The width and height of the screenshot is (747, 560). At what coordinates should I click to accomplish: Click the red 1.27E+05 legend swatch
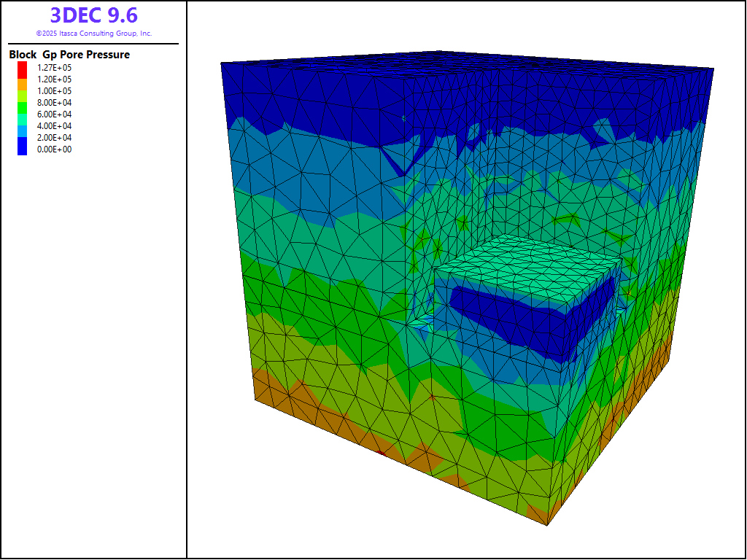(x=22, y=67)
